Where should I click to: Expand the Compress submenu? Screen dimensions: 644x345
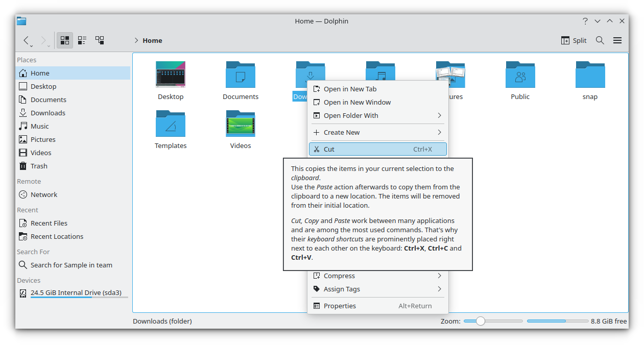(x=377, y=276)
